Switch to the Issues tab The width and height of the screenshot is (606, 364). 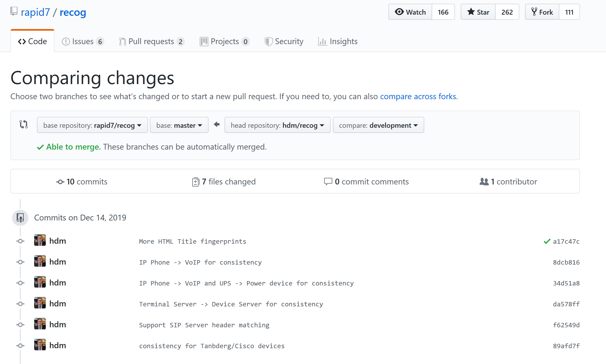tap(82, 41)
